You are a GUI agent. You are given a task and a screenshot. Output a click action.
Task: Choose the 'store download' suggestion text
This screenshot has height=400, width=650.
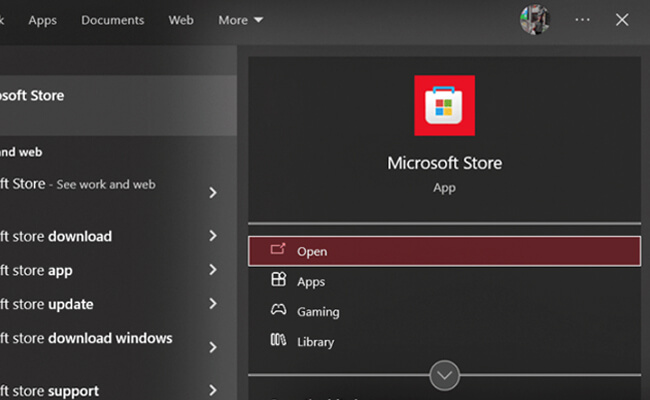point(56,236)
